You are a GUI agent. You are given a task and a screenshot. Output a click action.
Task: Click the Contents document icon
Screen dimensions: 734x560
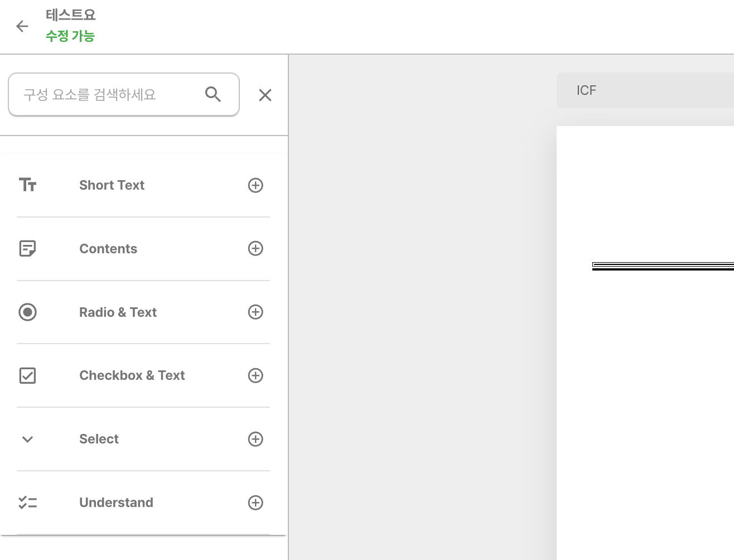tap(28, 248)
